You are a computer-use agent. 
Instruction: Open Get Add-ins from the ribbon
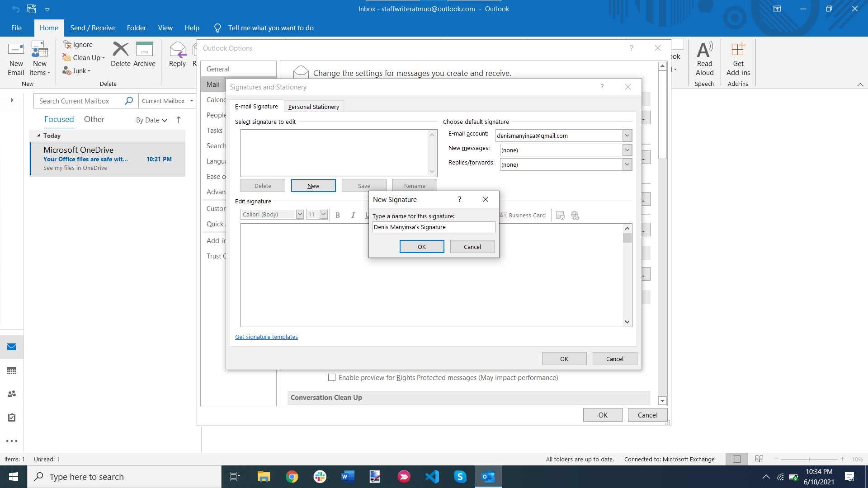tap(738, 59)
